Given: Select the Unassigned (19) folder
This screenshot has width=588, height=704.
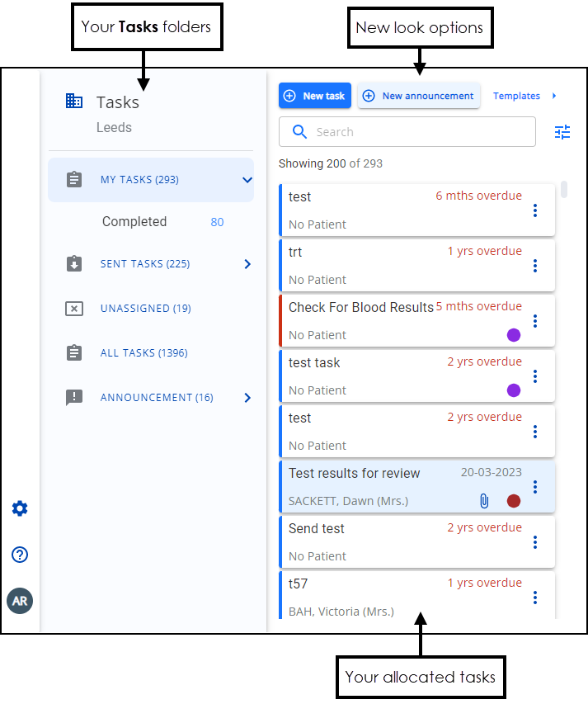Looking at the screenshot, I should (x=145, y=309).
